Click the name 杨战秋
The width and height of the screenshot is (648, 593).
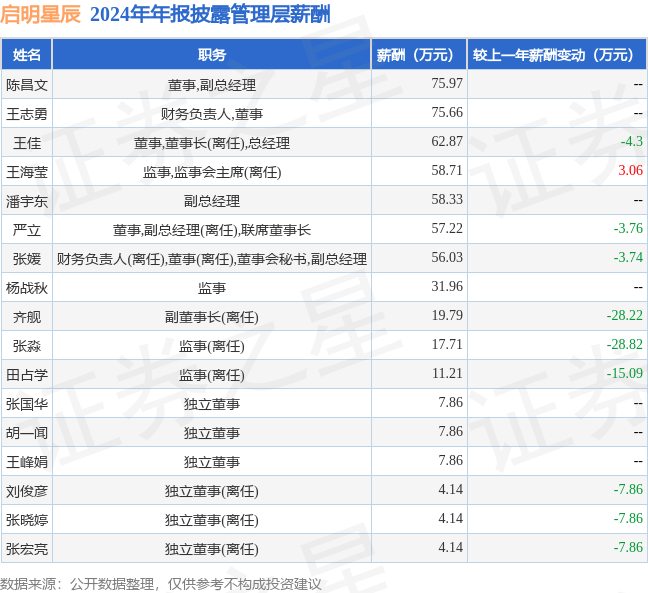click(x=27, y=288)
